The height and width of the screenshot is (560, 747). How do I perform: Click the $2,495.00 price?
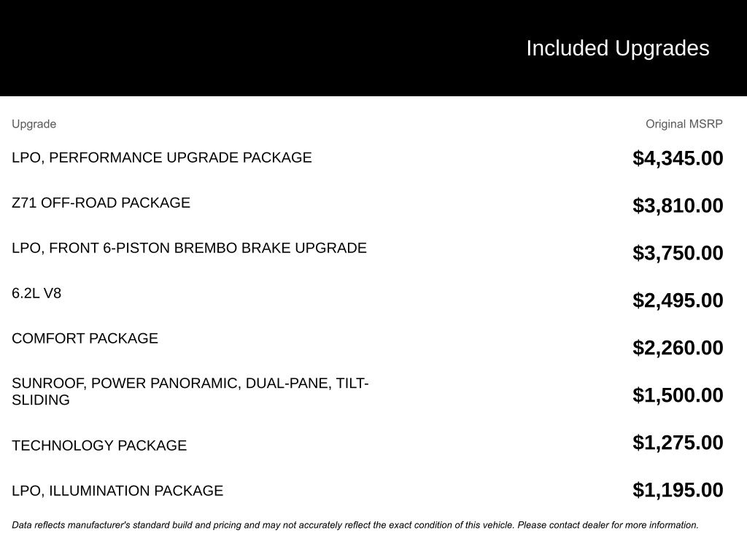(678, 300)
